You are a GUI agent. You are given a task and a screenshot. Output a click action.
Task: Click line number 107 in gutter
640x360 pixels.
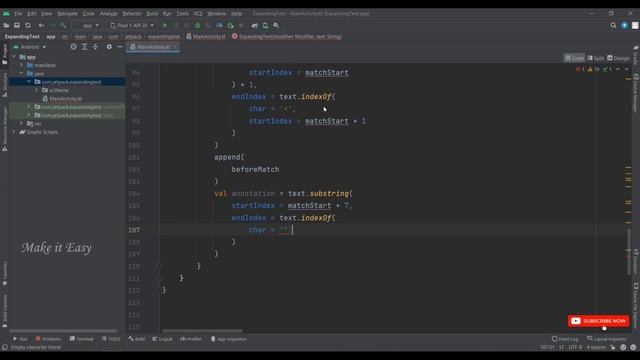click(x=134, y=230)
